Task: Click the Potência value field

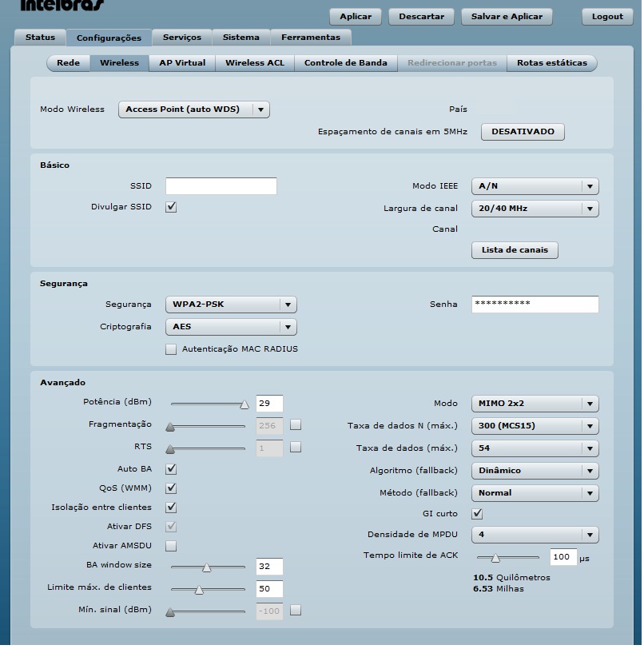Action: pos(269,404)
